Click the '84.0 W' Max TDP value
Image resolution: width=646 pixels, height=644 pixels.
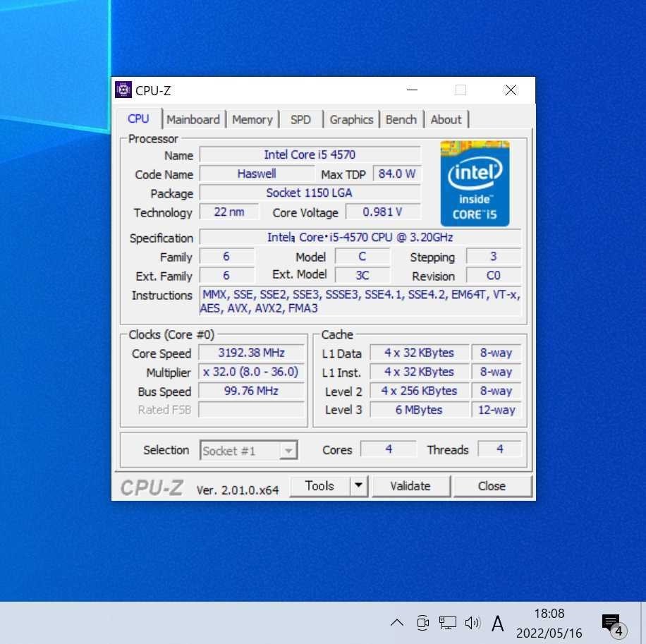397,174
